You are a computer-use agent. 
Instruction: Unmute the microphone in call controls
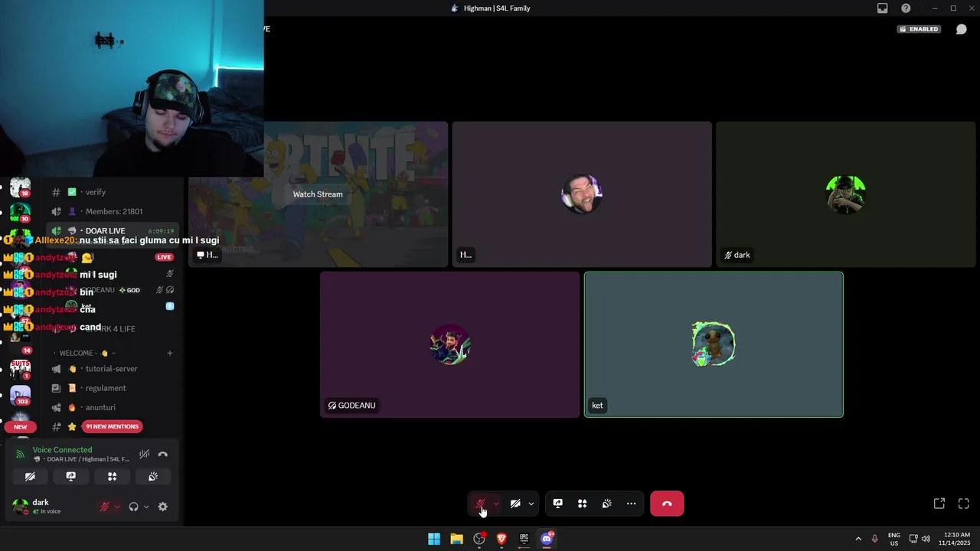pyautogui.click(x=481, y=504)
